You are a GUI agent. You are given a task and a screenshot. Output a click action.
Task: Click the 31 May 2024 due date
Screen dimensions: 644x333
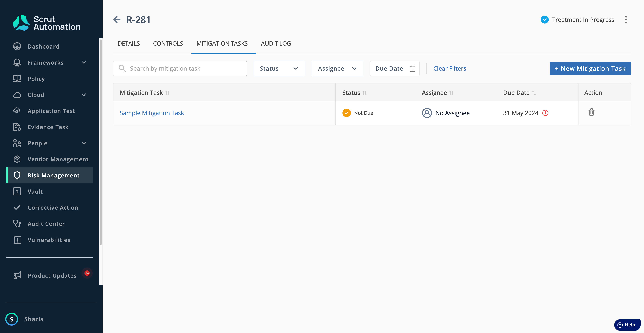coord(521,113)
